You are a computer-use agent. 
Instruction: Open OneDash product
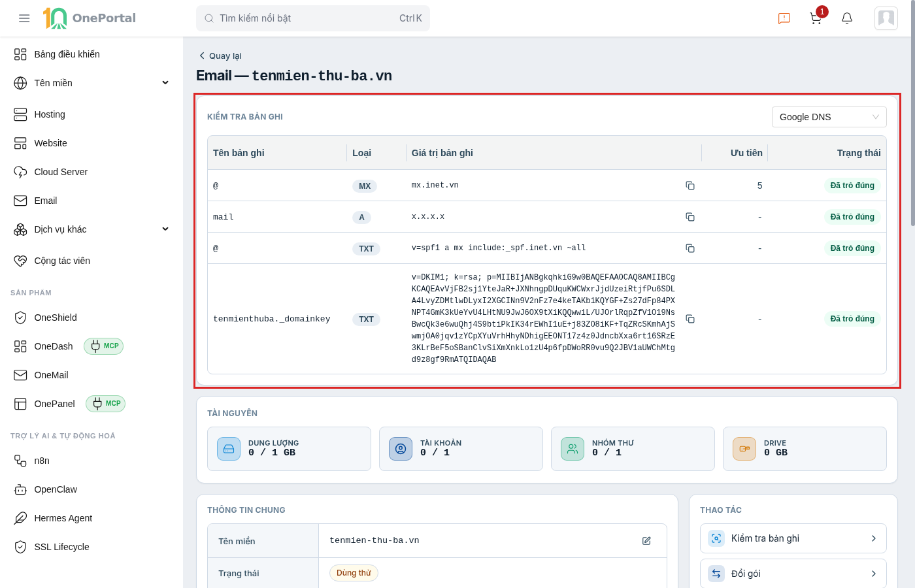(54, 346)
